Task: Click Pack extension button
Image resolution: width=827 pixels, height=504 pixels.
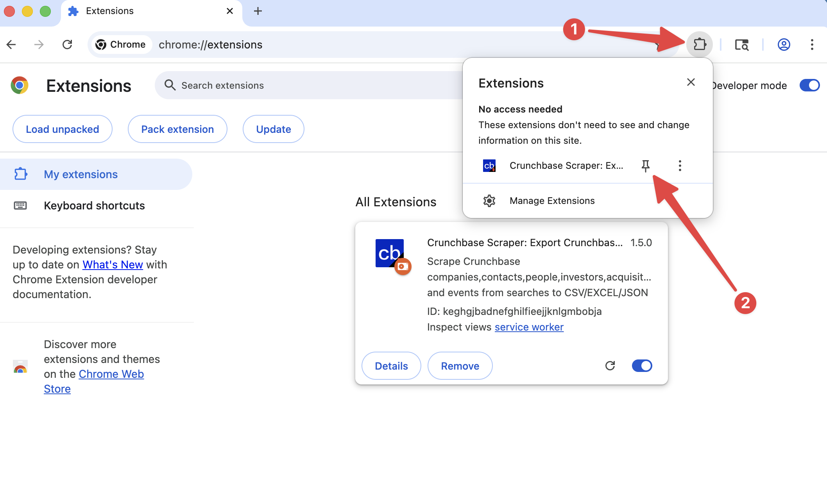Action: point(177,129)
